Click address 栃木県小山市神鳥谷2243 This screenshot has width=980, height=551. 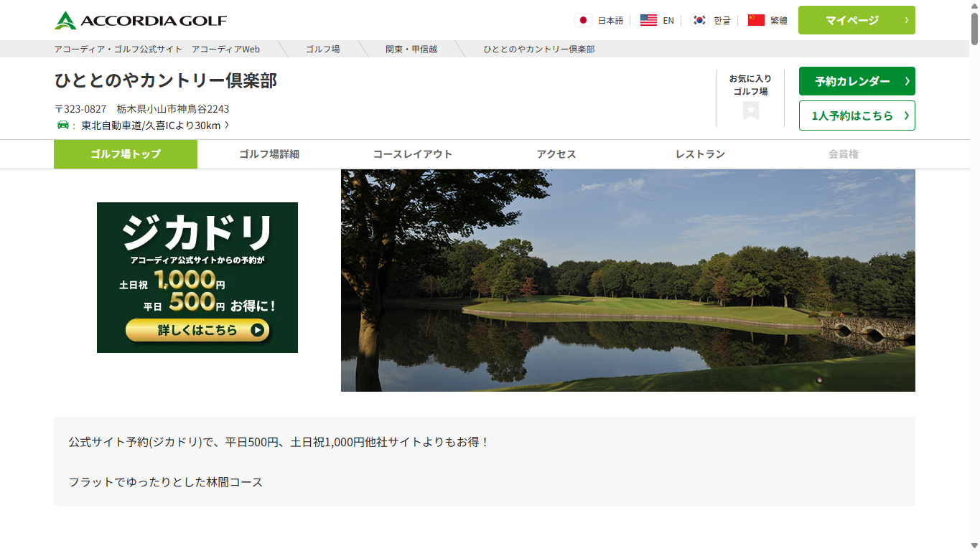click(173, 109)
